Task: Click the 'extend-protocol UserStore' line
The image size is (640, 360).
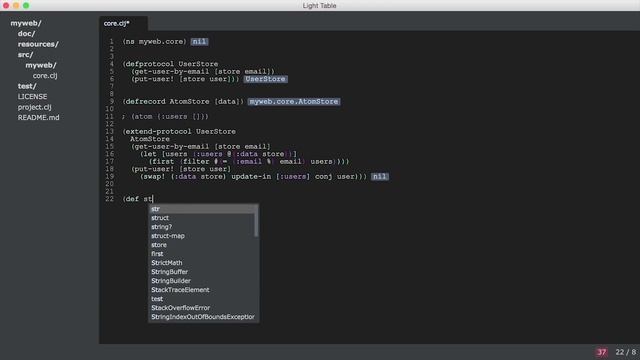Action: pyautogui.click(x=179, y=132)
